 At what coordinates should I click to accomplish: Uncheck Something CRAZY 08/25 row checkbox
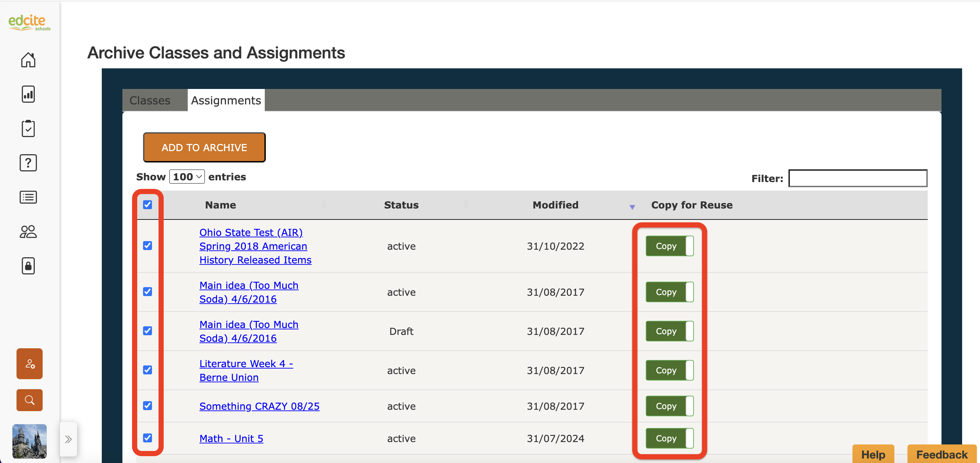click(148, 406)
